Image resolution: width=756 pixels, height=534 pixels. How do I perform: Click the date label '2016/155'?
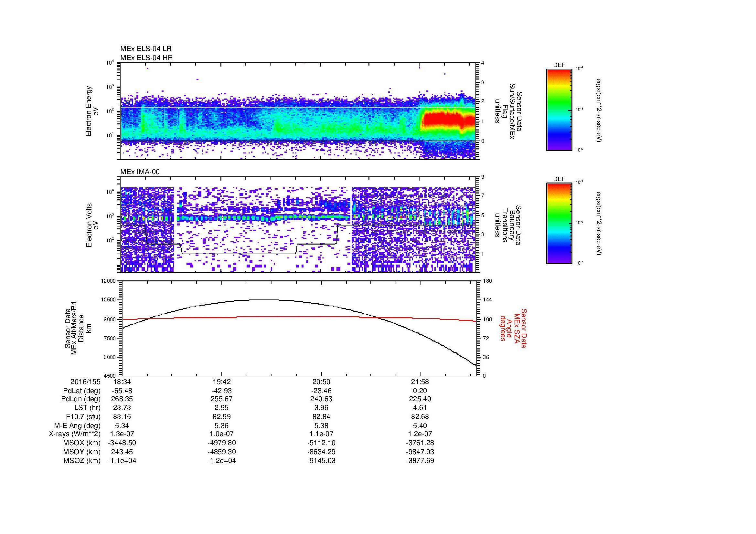(x=85, y=382)
